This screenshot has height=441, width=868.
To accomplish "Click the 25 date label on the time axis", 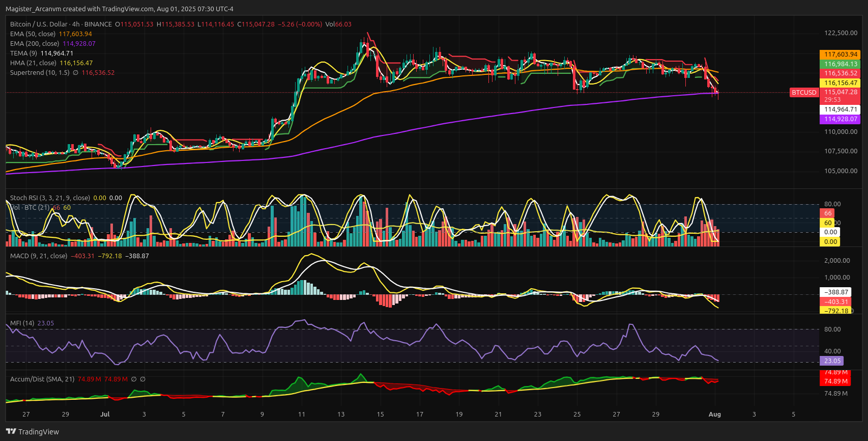I will (577, 414).
